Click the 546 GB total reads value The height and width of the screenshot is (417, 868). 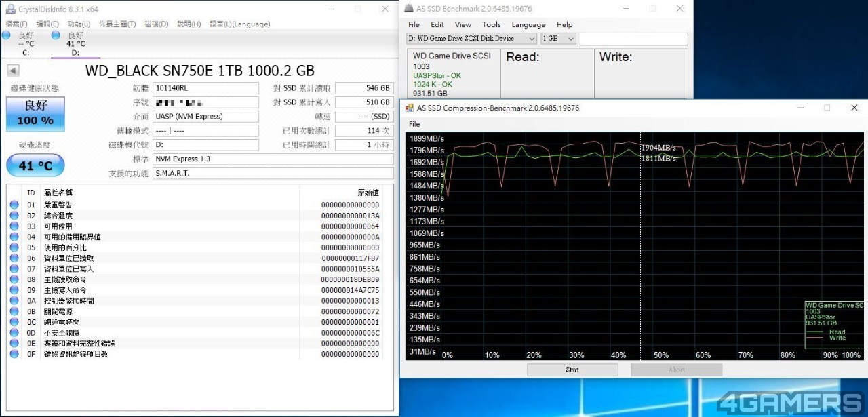(x=364, y=88)
